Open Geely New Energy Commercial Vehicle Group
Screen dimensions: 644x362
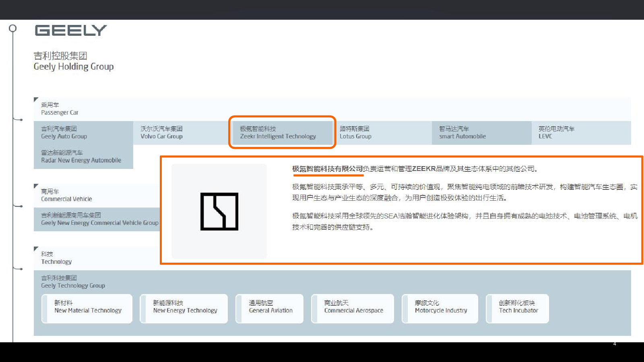pyautogui.click(x=97, y=219)
